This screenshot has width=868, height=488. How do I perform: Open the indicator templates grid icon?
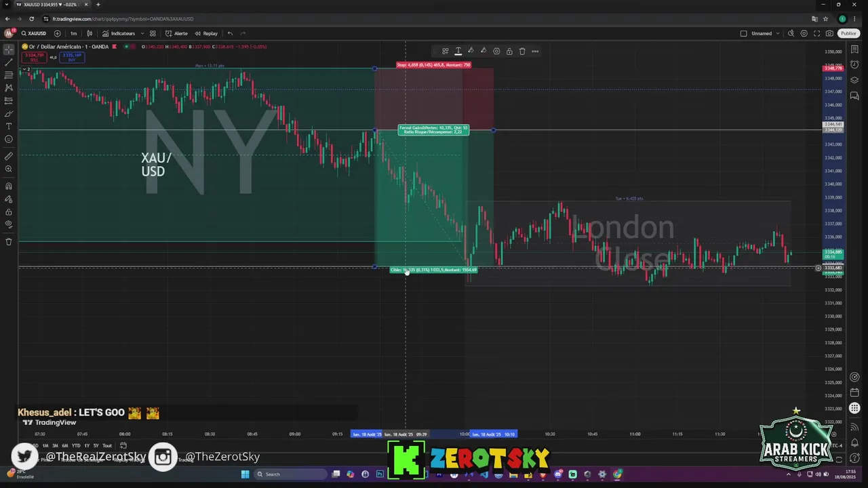point(153,33)
